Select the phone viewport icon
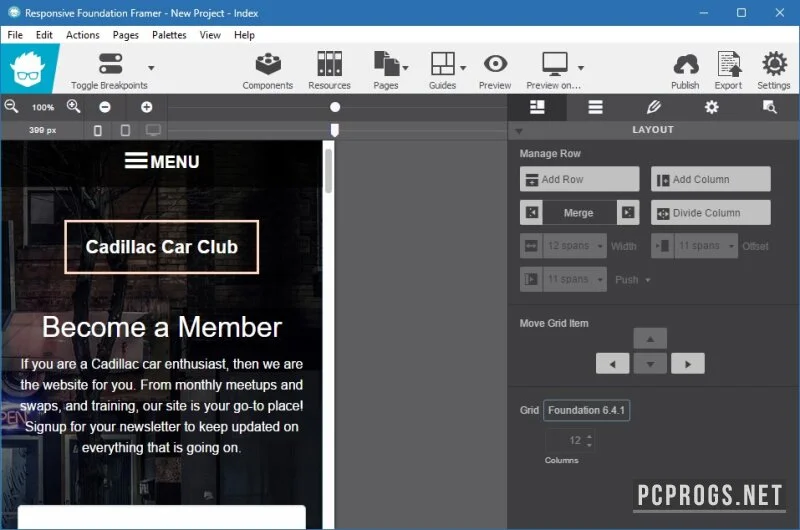Screen dimensions: 800x530 (x=97, y=131)
